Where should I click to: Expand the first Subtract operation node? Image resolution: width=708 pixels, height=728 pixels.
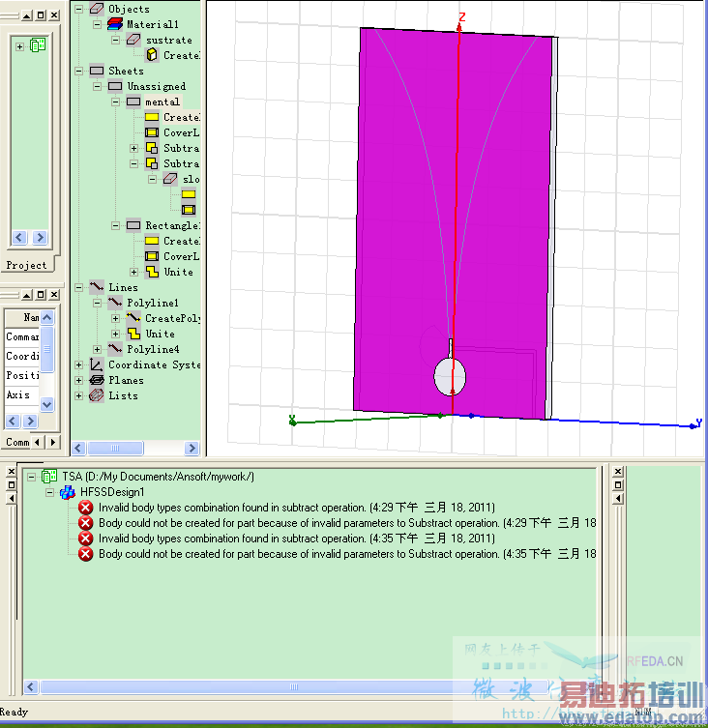tap(133, 148)
